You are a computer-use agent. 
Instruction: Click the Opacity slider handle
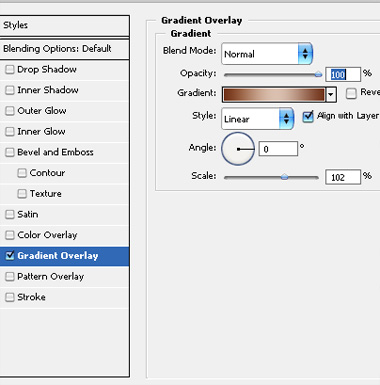click(318, 74)
